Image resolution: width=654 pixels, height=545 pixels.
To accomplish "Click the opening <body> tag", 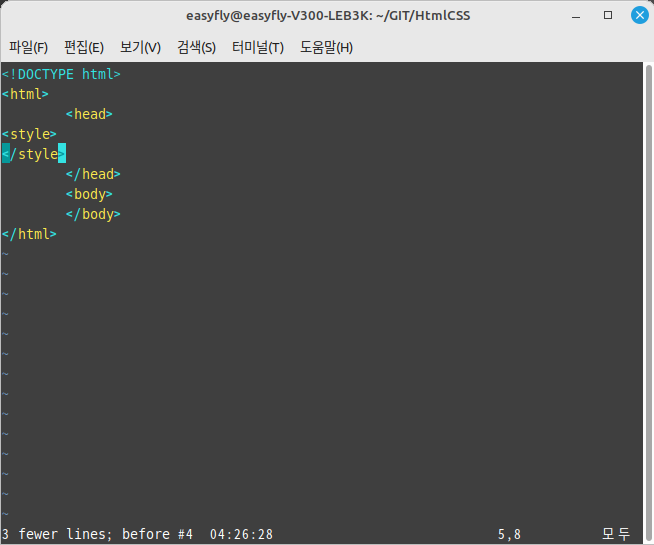I will click(x=89, y=194).
